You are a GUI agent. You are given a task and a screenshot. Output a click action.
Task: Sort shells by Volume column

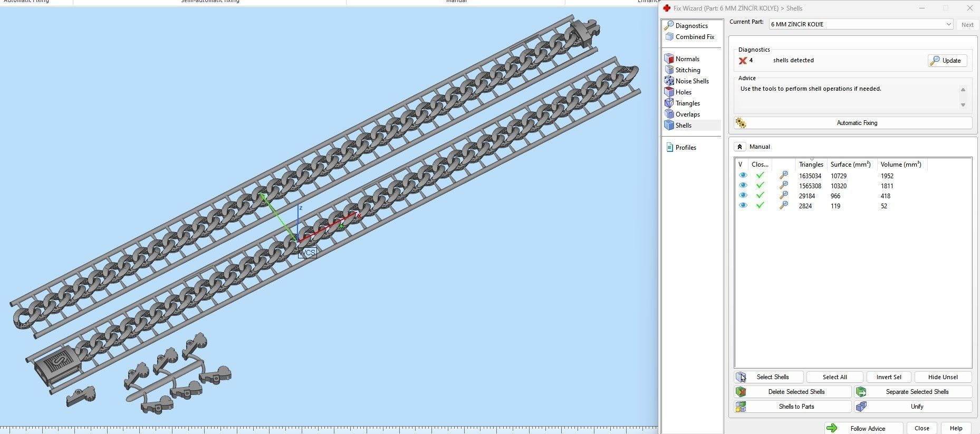click(901, 165)
